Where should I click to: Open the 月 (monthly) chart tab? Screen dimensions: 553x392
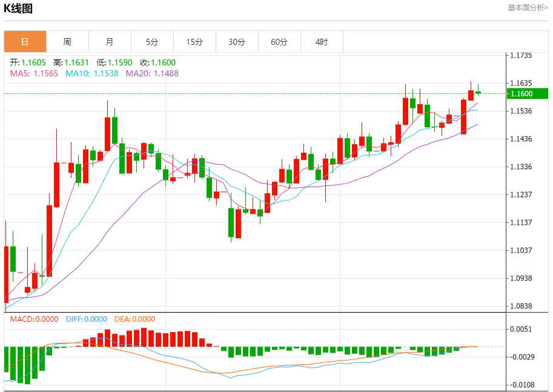coord(110,42)
